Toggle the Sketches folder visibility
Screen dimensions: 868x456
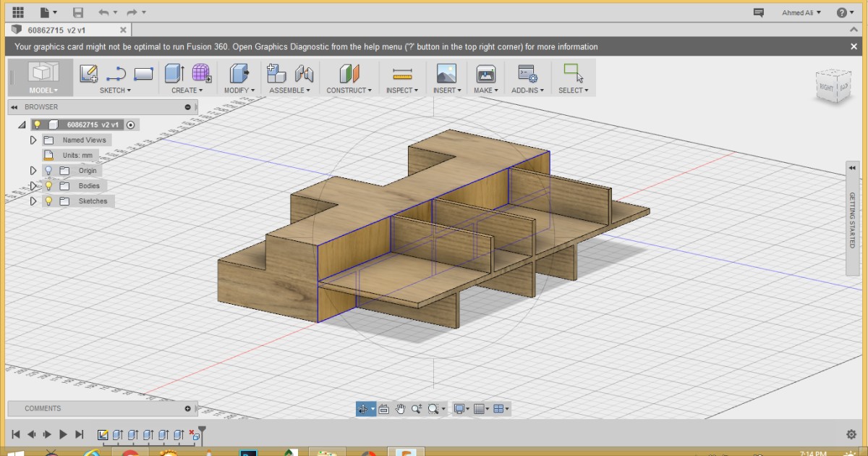(48, 201)
